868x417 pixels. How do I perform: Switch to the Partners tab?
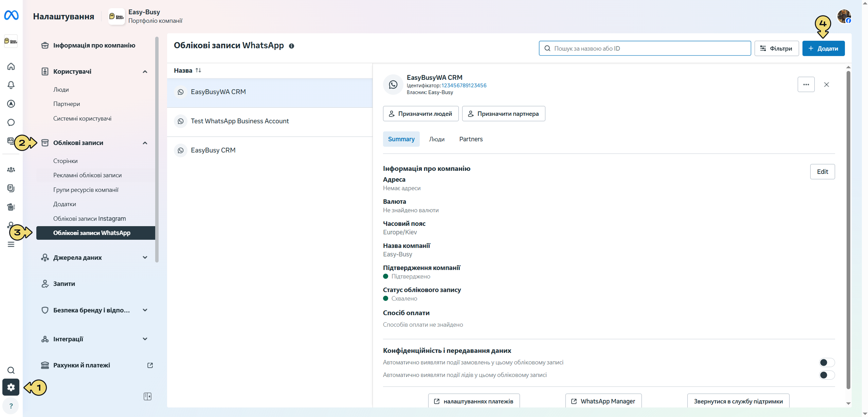471,139
